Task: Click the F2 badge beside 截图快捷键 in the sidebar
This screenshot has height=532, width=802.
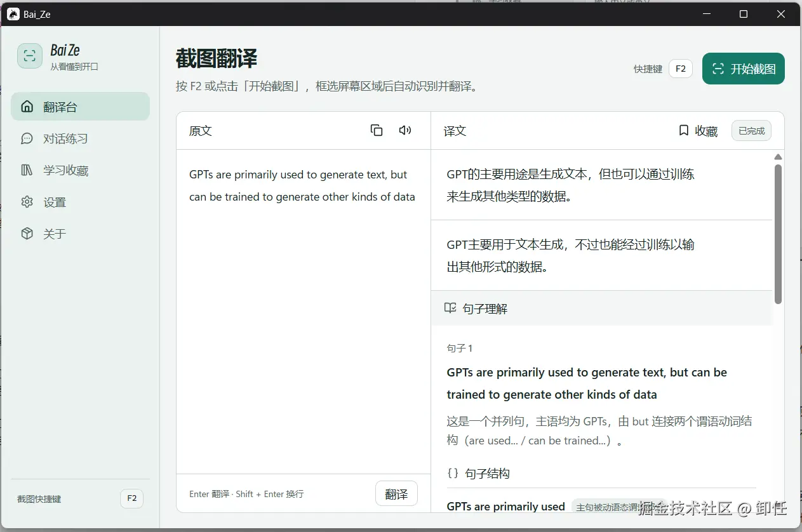Action: (x=132, y=498)
